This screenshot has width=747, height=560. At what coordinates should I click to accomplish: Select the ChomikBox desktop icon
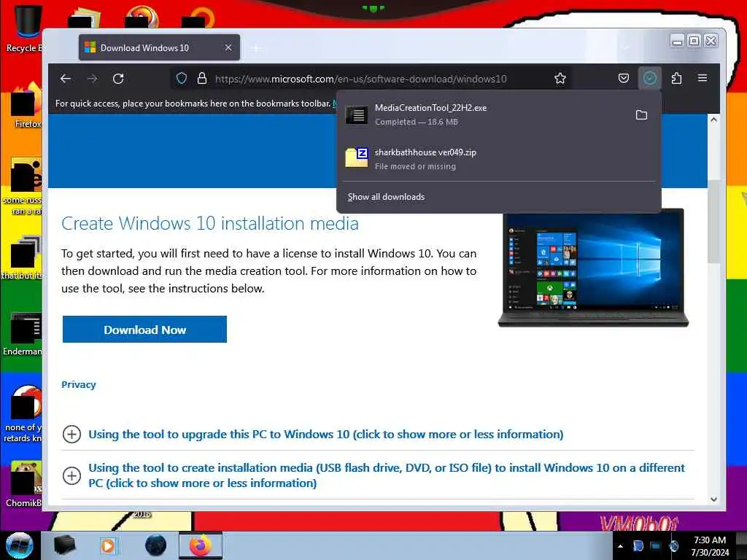click(24, 483)
